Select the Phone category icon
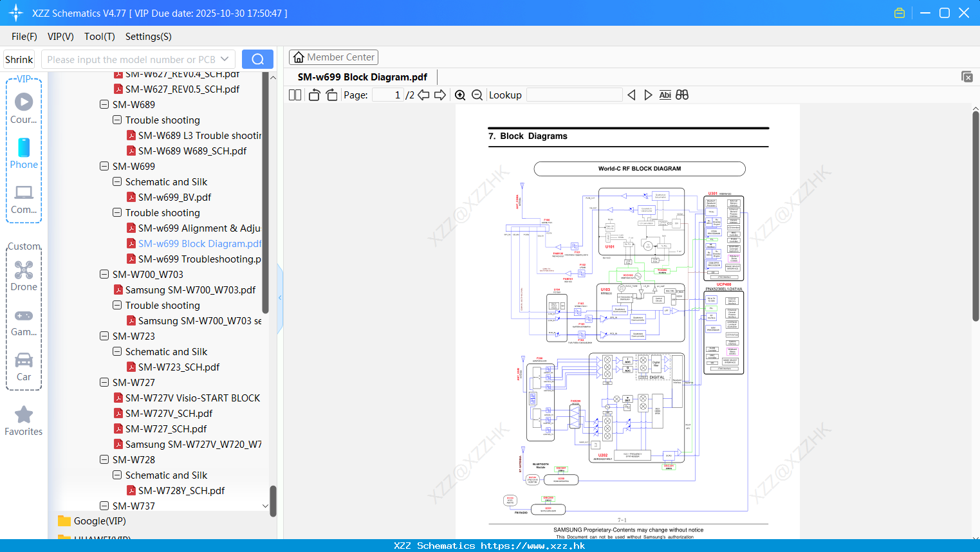 [24, 153]
